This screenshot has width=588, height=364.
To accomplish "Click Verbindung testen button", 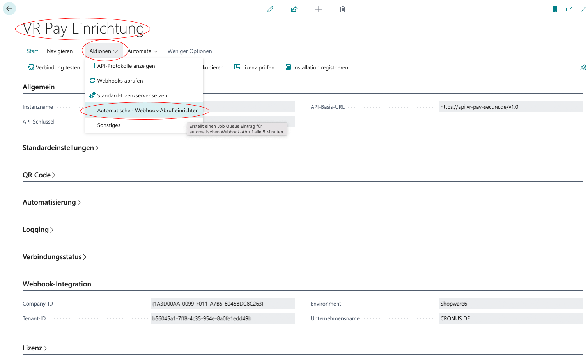I will pos(54,67).
